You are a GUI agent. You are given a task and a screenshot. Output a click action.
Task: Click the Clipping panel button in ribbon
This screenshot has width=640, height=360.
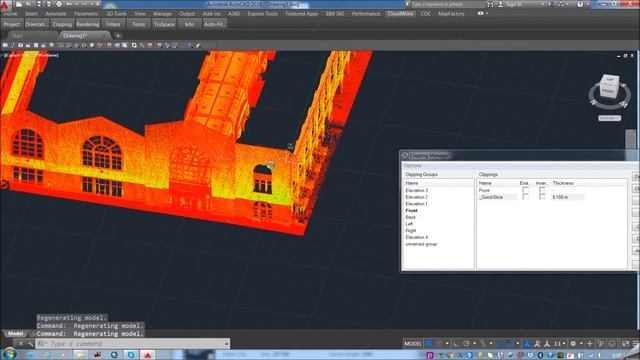click(x=62, y=24)
